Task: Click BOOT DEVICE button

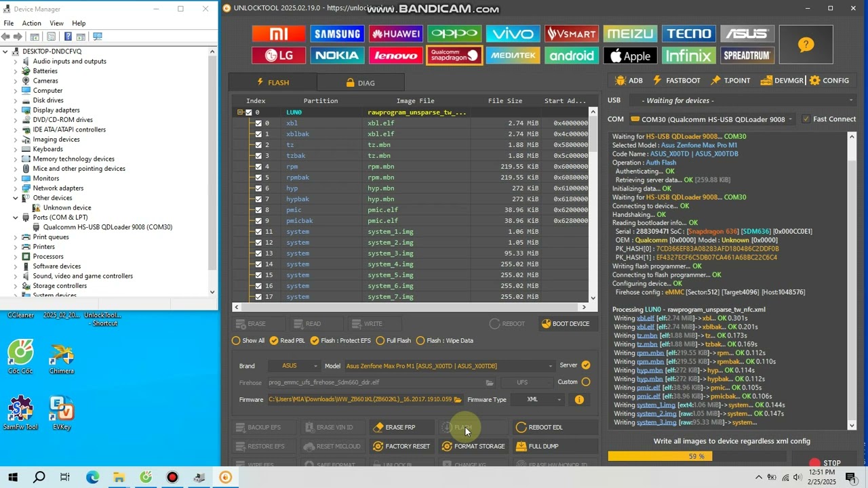Action: tap(566, 324)
